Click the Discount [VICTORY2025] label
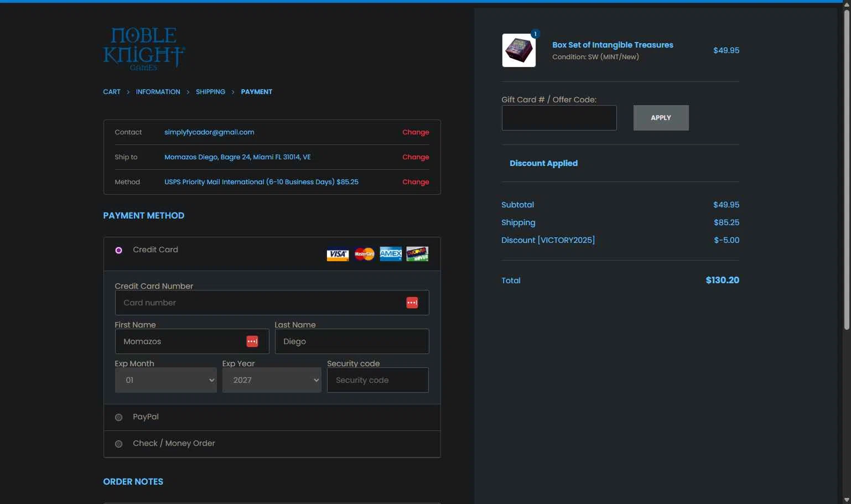Viewport: 851px width, 504px height. [x=548, y=240]
